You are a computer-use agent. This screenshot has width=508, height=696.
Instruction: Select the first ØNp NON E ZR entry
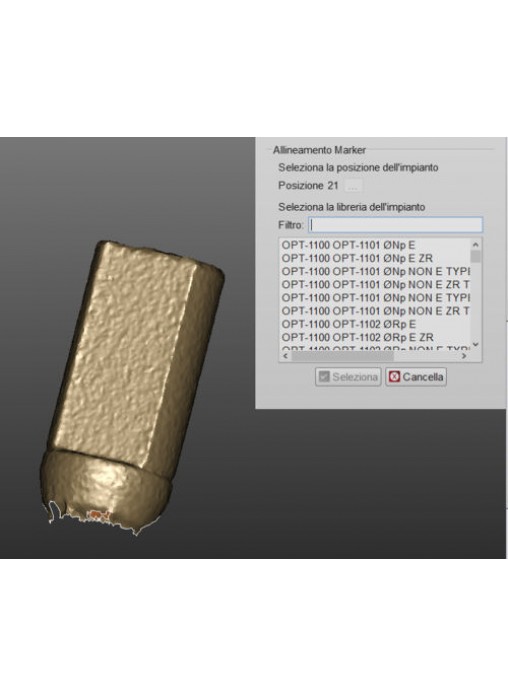coord(375,285)
